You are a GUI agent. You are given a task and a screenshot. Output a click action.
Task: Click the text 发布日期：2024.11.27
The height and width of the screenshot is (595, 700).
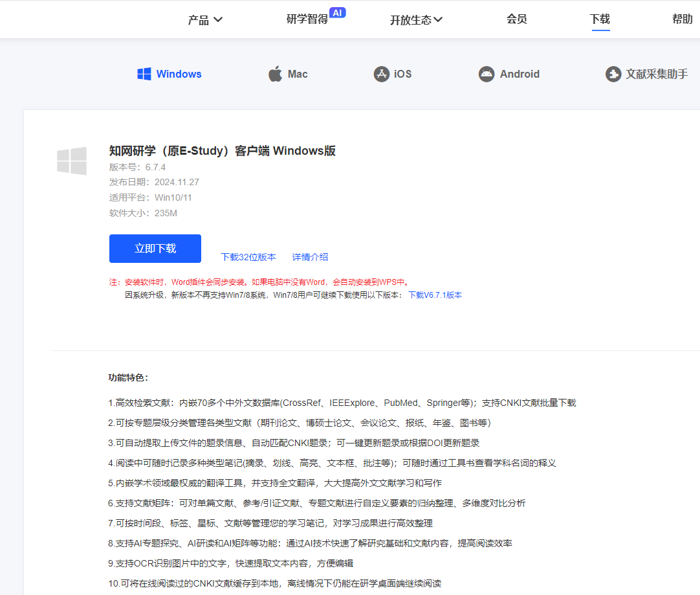pyautogui.click(x=154, y=182)
